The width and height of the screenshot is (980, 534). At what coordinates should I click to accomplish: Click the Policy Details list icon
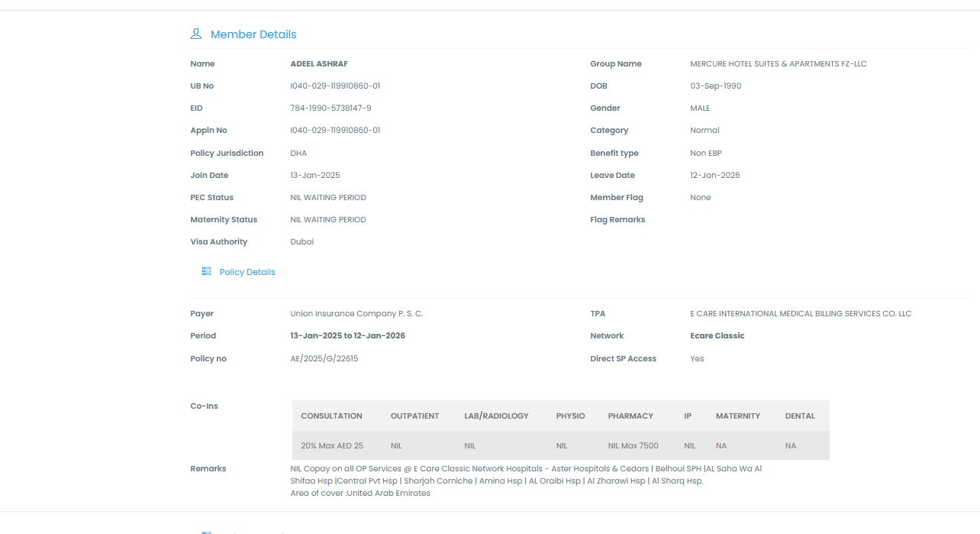pyautogui.click(x=206, y=271)
